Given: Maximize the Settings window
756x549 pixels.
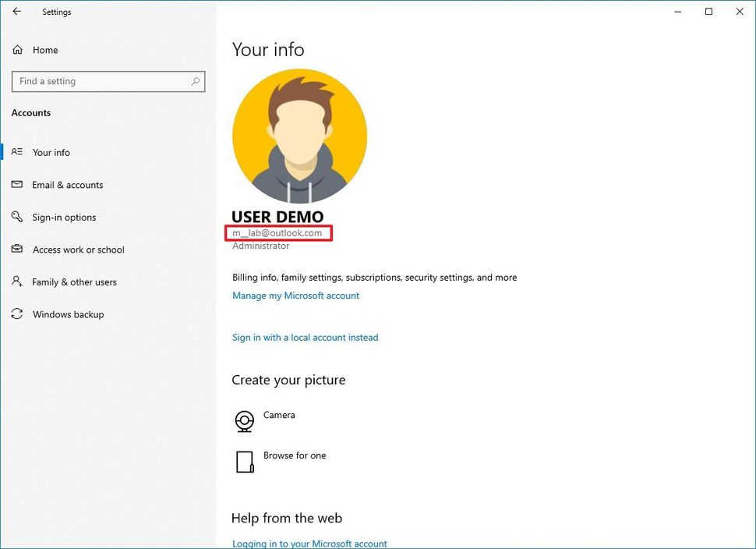Looking at the screenshot, I should [x=708, y=12].
